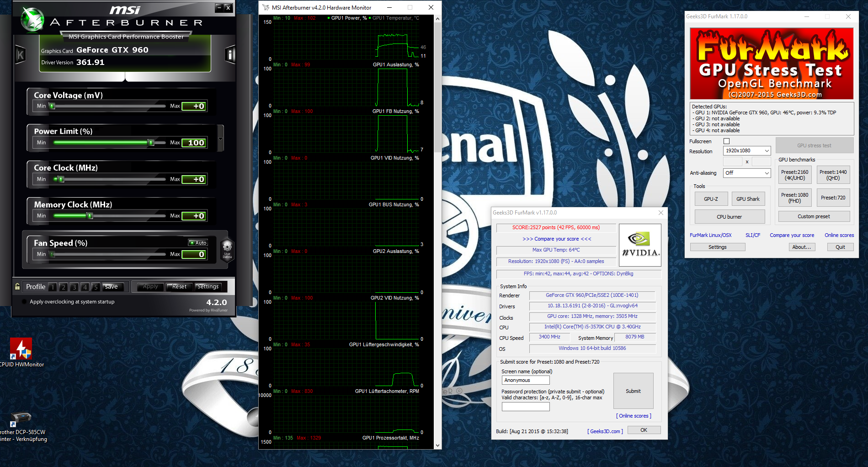
Task: Open CPUID HWMonitor desktop shortcut
Action: pos(21,353)
